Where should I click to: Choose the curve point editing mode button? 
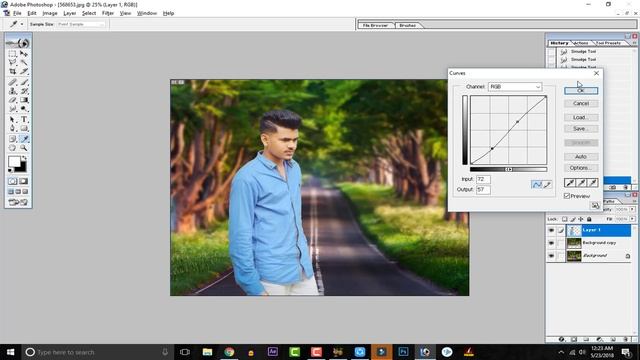coord(536,185)
